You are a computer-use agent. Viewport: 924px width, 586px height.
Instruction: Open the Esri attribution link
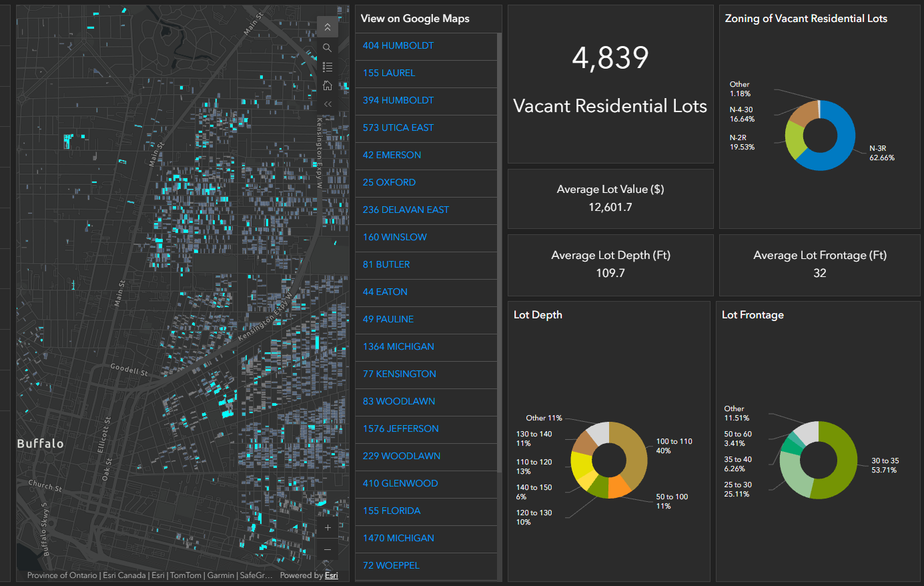[332, 575]
